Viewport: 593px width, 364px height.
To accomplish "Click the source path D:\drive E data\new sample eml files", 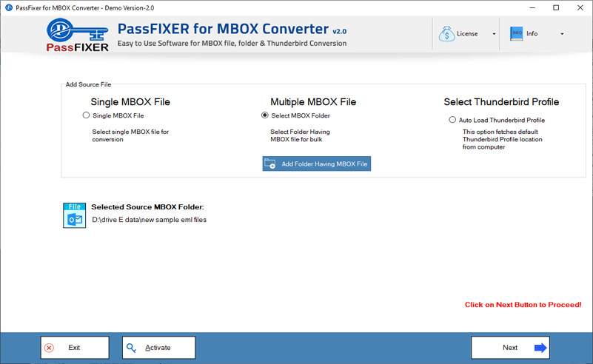I will [149, 220].
